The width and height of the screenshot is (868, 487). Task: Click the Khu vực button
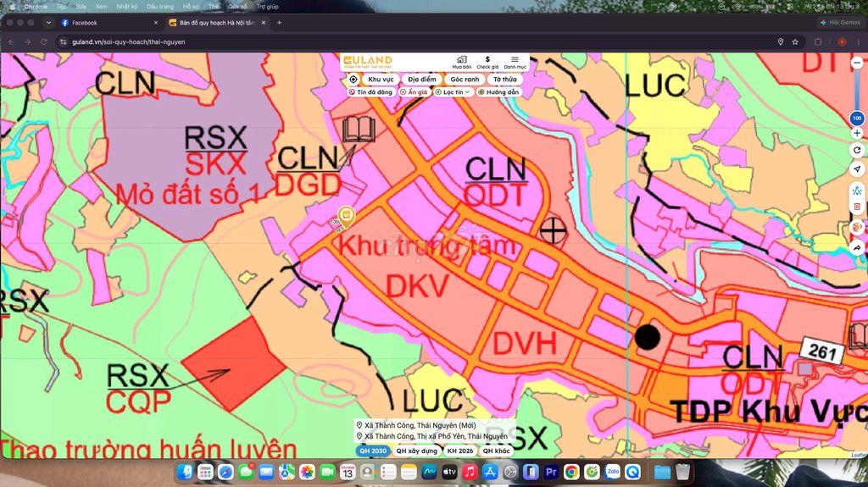tap(381, 79)
